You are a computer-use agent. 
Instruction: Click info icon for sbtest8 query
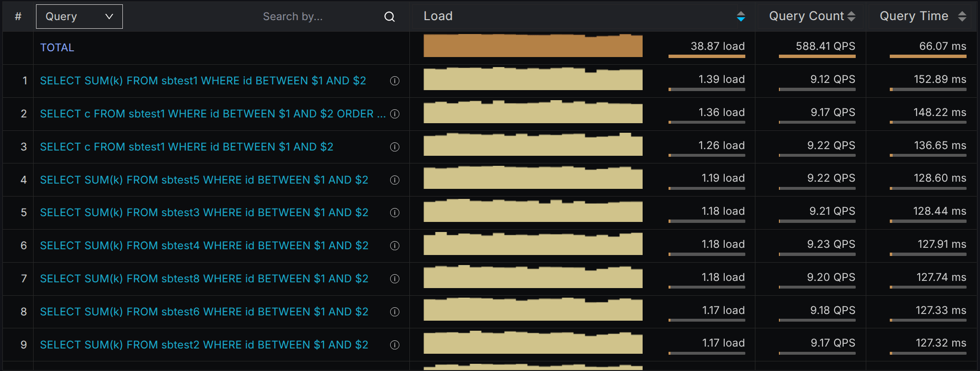(394, 279)
